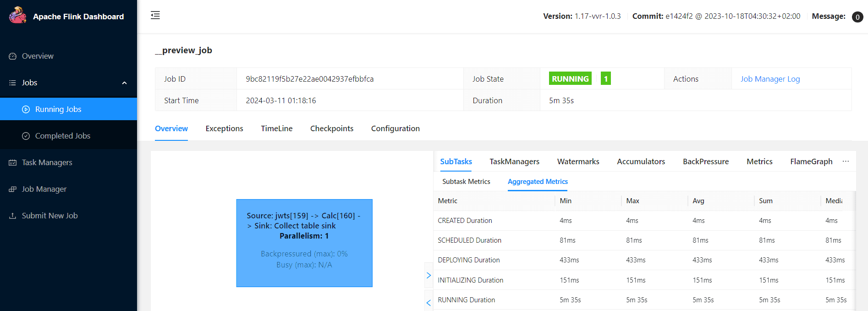Image resolution: width=868 pixels, height=311 pixels.
Task: Click the green task count badge showing 1
Action: pyautogui.click(x=606, y=78)
